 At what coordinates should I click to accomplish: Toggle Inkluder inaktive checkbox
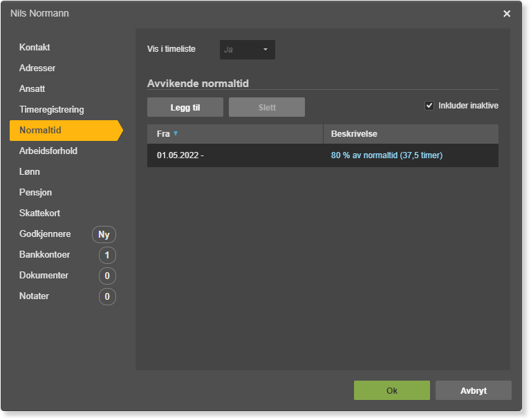click(429, 106)
